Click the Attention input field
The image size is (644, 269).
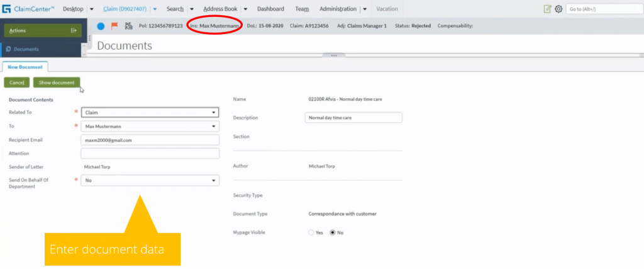pos(150,154)
